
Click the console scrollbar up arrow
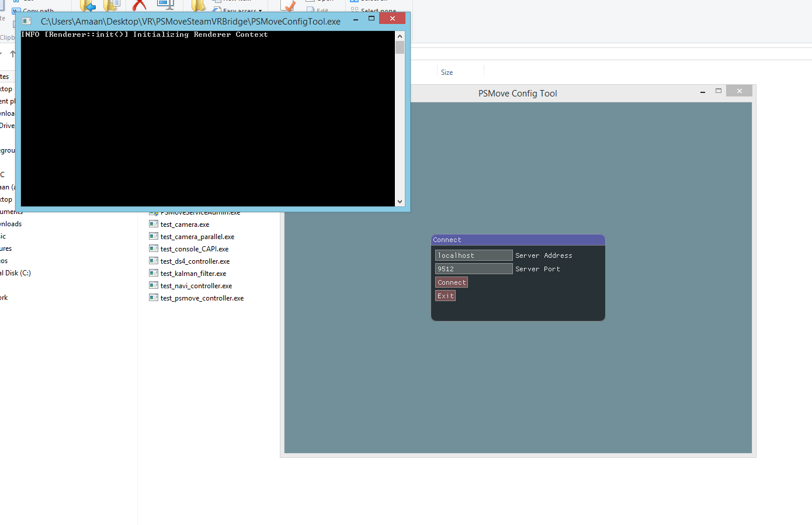coord(400,36)
